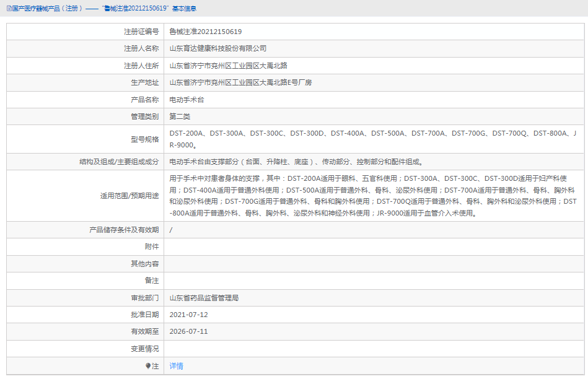Image resolution: width=588 pixels, height=379 pixels.
Task: Click the 审批部门 label
Action: click(145, 298)
